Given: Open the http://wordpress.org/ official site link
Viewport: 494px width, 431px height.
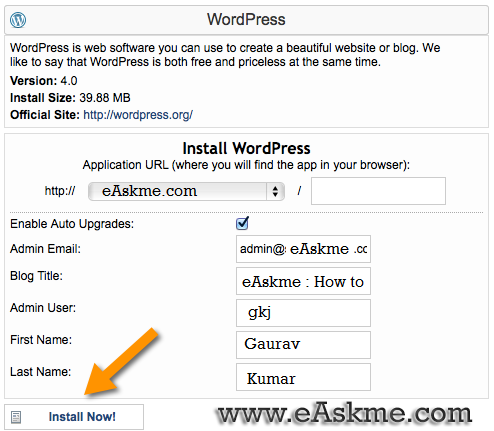Looking at the screenshot, I should [x=138, y=115].
